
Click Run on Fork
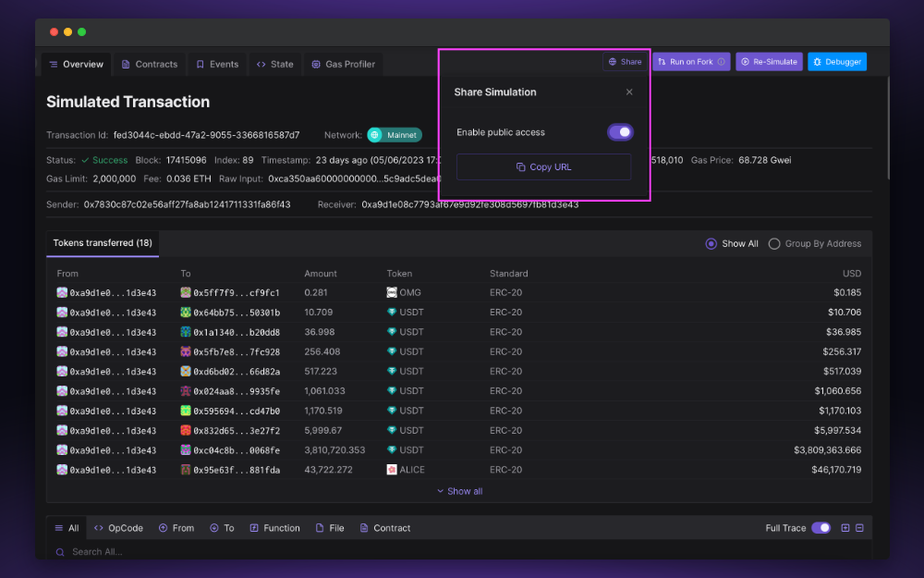(690, 61)
